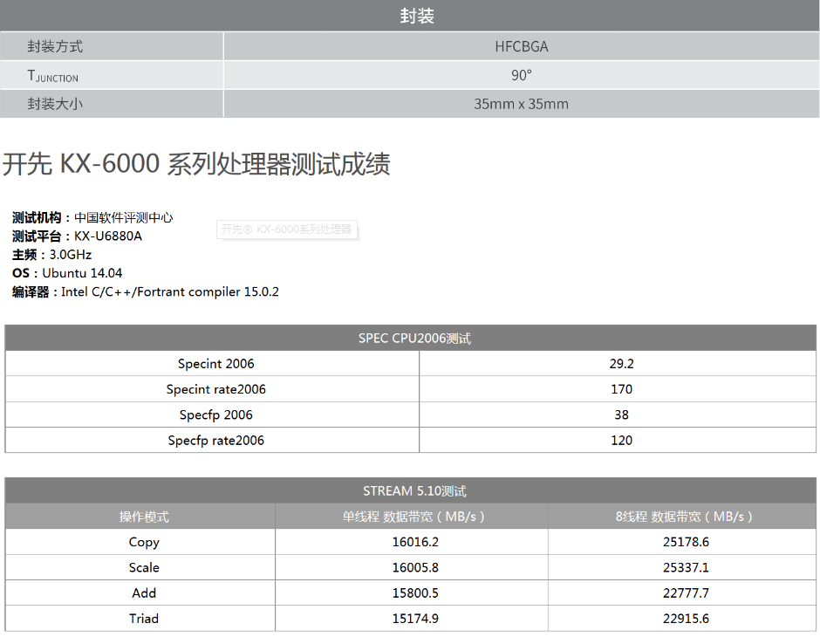Click the "16005.8" value
This screenshot has width=820, height=644.
[x=415, y=567]
